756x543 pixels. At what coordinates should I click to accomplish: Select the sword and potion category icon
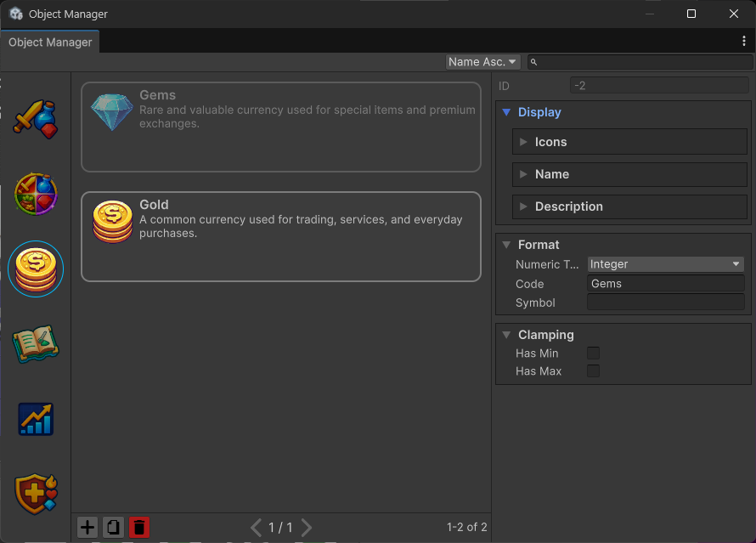(x=35, y=119)
